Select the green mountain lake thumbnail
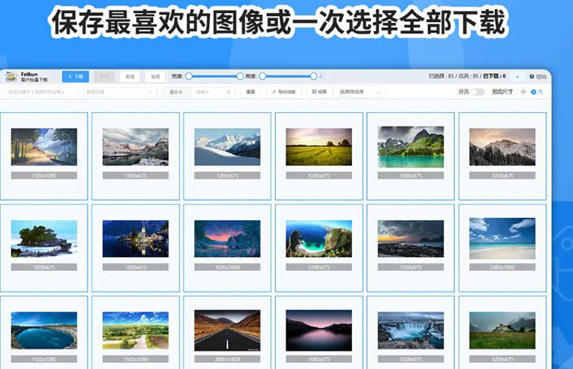This screenshot has width=573, height=369. point(411,147)
